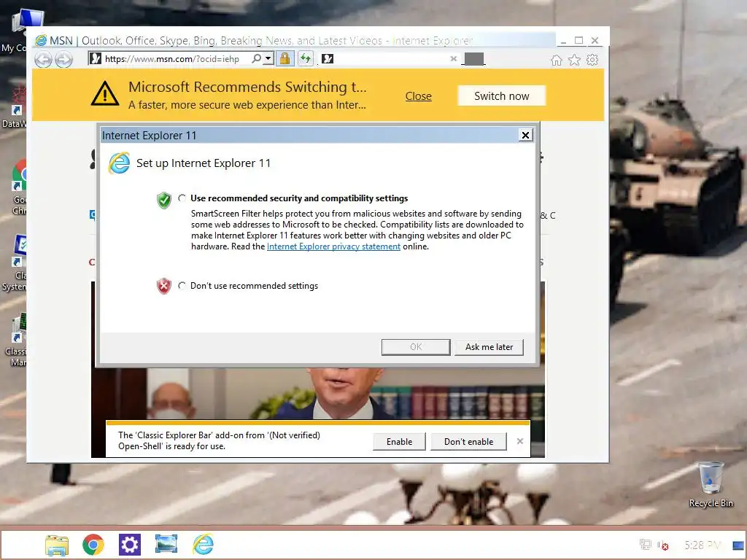Viewport: 747px width, 560px height.
Task: Open Favorites star icon
Action: (575, 60)
